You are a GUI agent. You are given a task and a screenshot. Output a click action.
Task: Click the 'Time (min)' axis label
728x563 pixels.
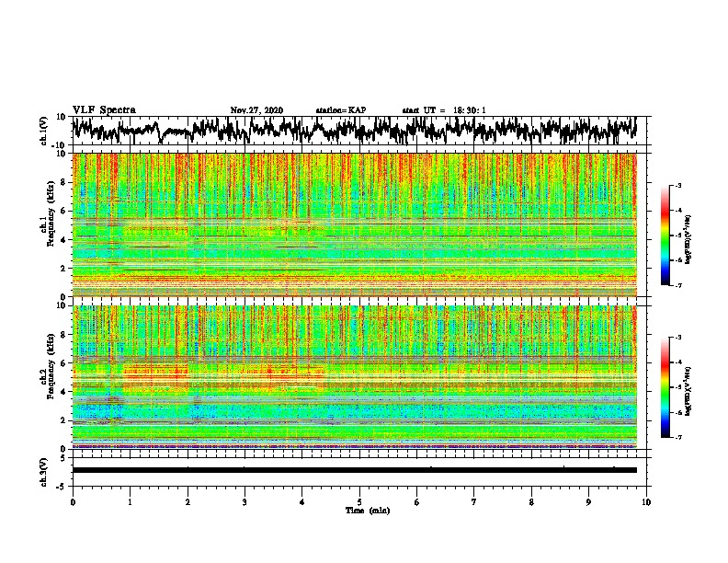tap(368, 511)
